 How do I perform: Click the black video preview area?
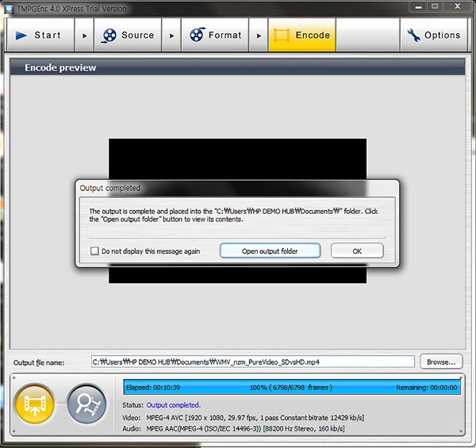click(237, 159)
